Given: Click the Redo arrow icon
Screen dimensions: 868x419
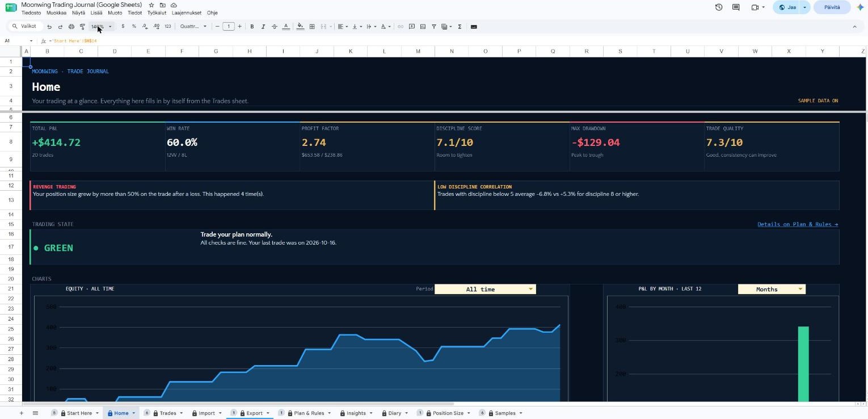Looking at the screenshot, I should [60, 27].
